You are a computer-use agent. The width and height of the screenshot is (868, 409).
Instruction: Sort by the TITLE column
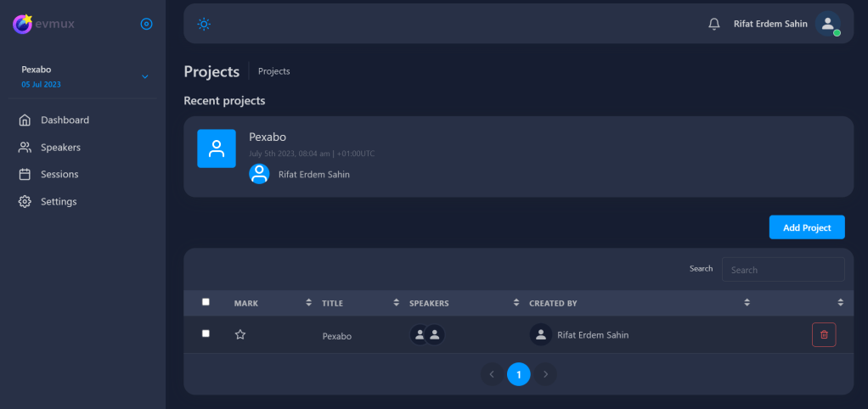click(x=396, y=302)
